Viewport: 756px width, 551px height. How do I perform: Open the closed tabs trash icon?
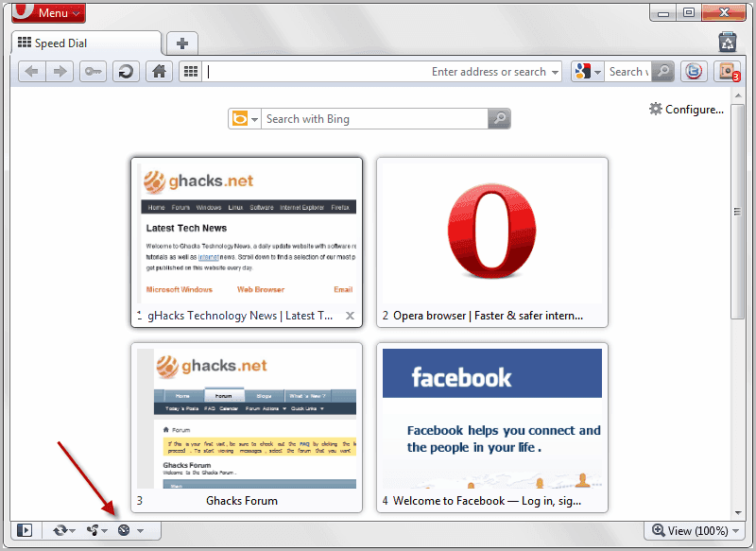[x=727, y=43]
